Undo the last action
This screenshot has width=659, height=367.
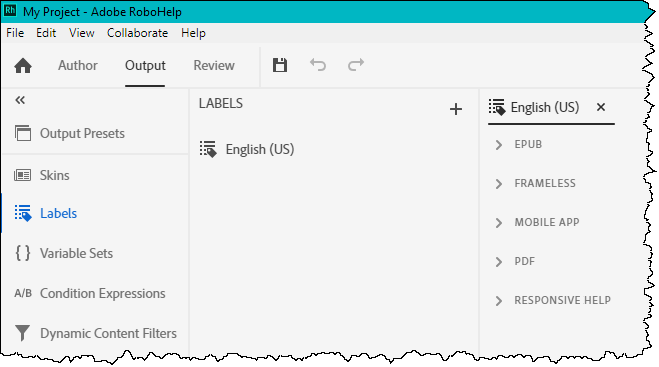click(318, 65)
